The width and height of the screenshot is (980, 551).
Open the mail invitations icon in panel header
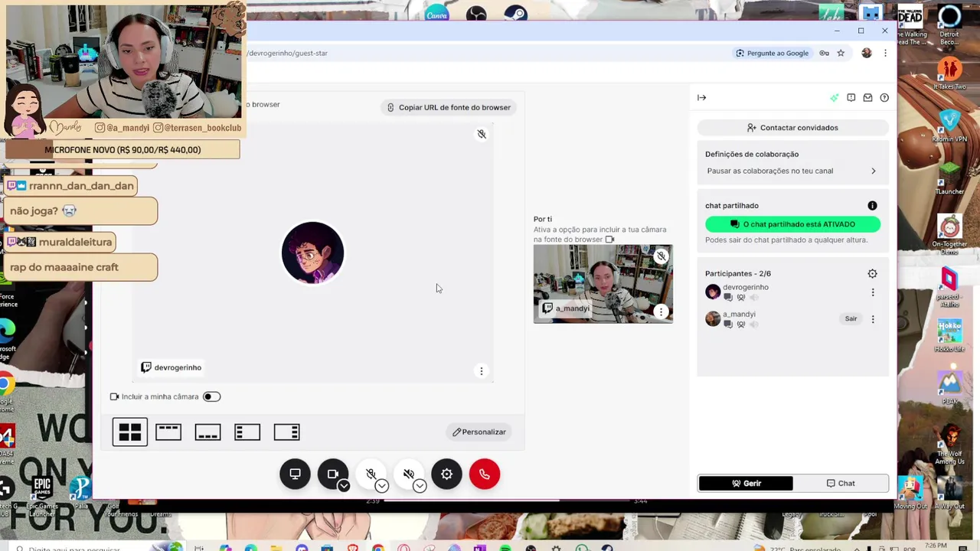867,97
